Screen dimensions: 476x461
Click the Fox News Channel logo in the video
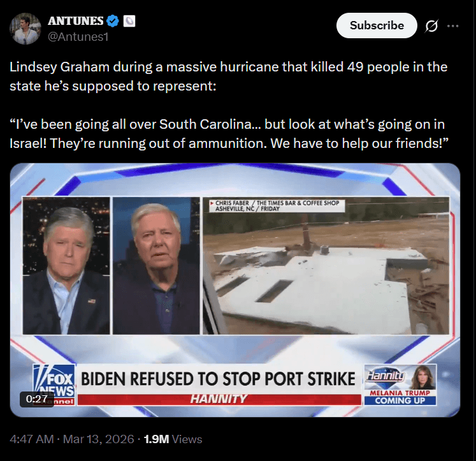point(54,384)
